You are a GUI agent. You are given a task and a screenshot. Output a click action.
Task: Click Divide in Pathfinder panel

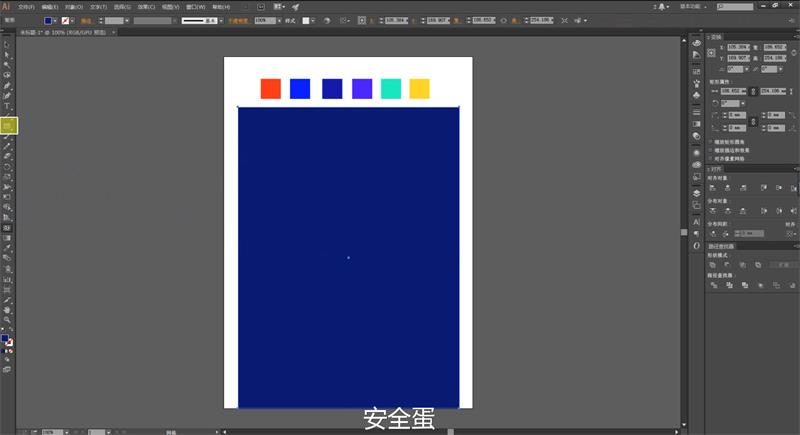tap(714, 285)
